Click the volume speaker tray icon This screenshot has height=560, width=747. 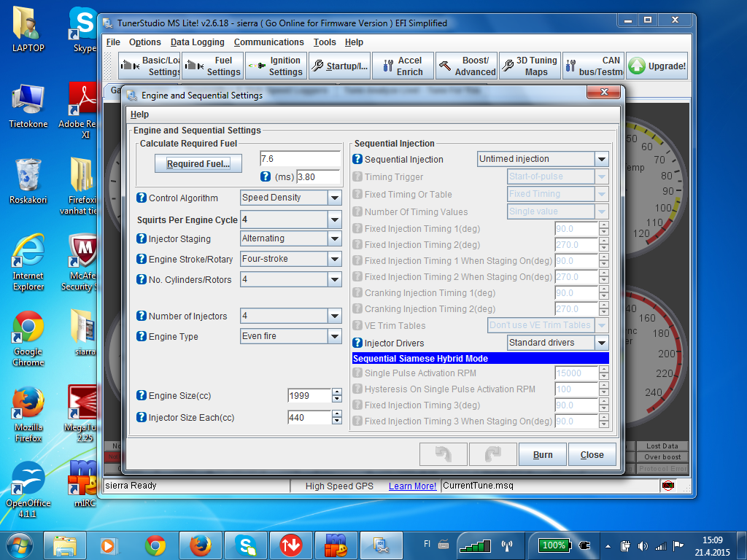tap(643, 545)
